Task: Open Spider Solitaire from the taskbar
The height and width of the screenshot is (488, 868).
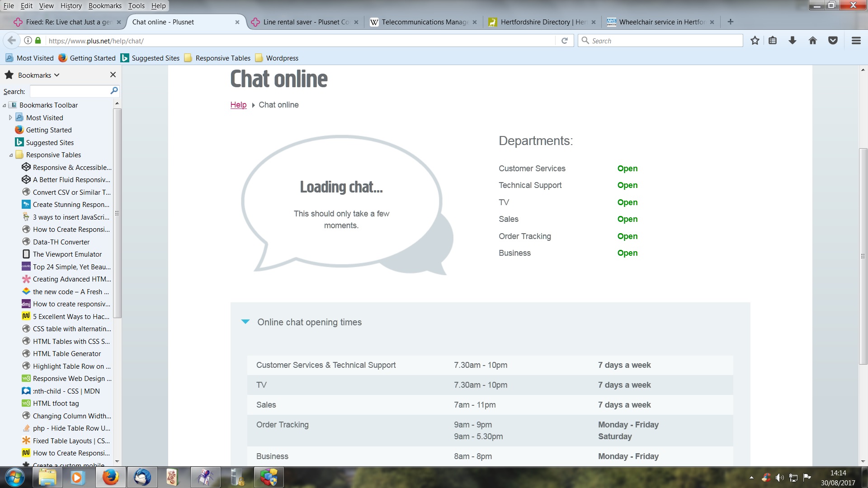Action: click(205, 477)
